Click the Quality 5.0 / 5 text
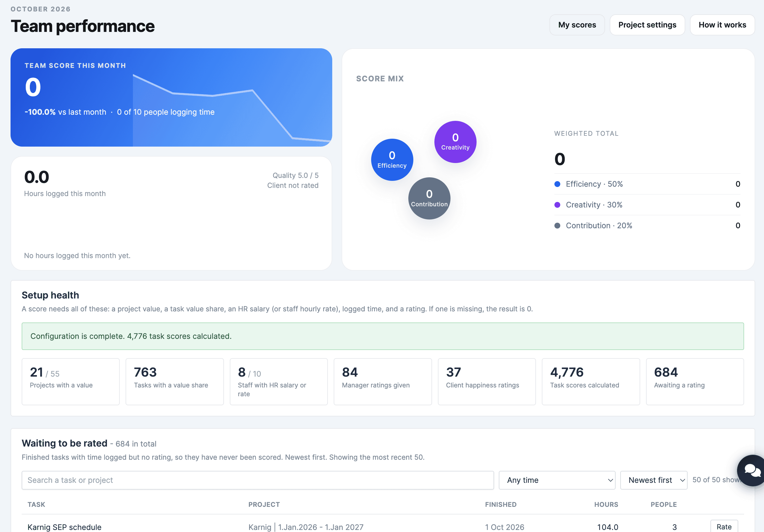The height and width of the screenshot is (532, 764). (x=295, y=175)
